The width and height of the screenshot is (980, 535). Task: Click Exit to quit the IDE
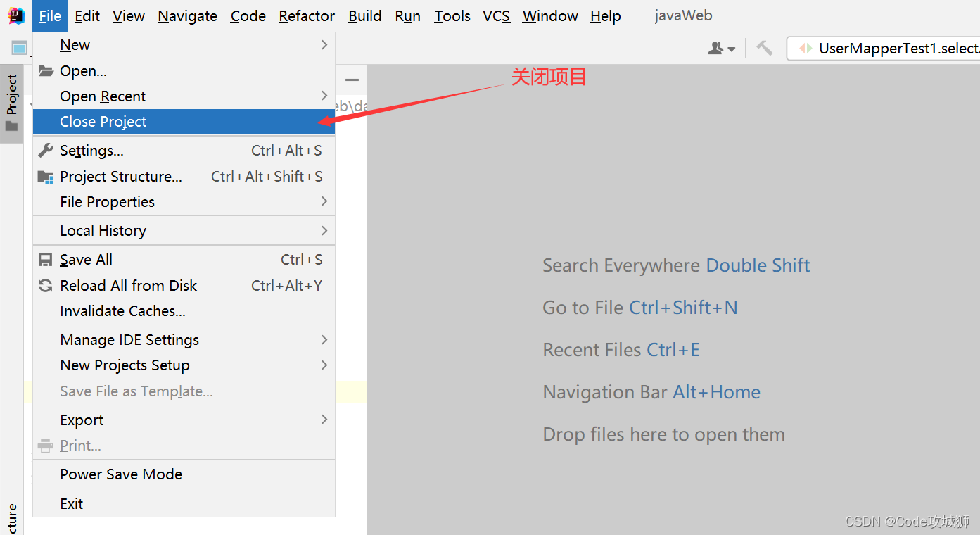(72, 504)
